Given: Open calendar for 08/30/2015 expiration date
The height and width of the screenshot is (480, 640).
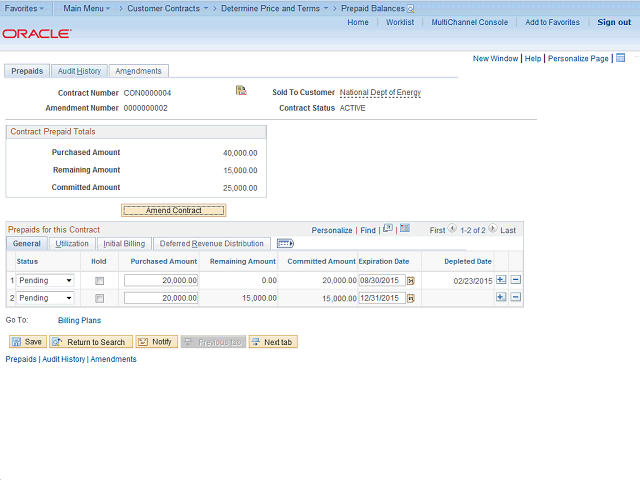Looking at the screenshot, I should click(x=411, y=281).
